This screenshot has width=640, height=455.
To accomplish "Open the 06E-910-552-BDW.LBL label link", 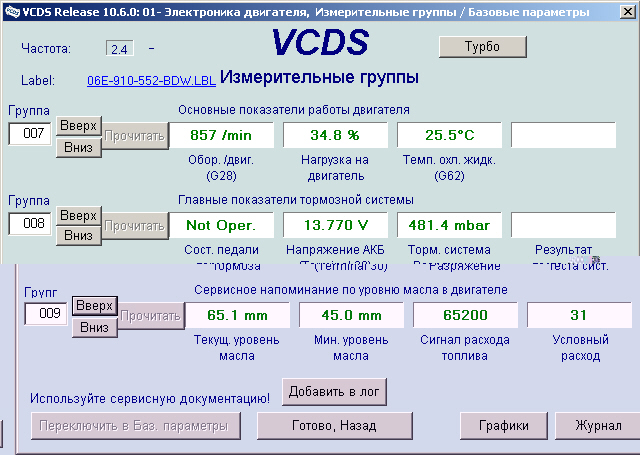I will click(151, 81).
